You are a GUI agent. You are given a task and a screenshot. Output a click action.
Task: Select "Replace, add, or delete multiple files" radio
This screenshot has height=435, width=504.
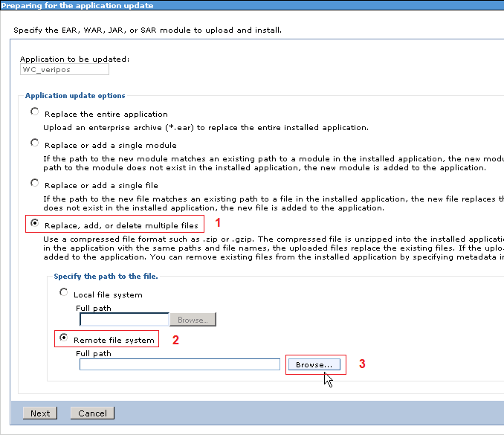34,223
